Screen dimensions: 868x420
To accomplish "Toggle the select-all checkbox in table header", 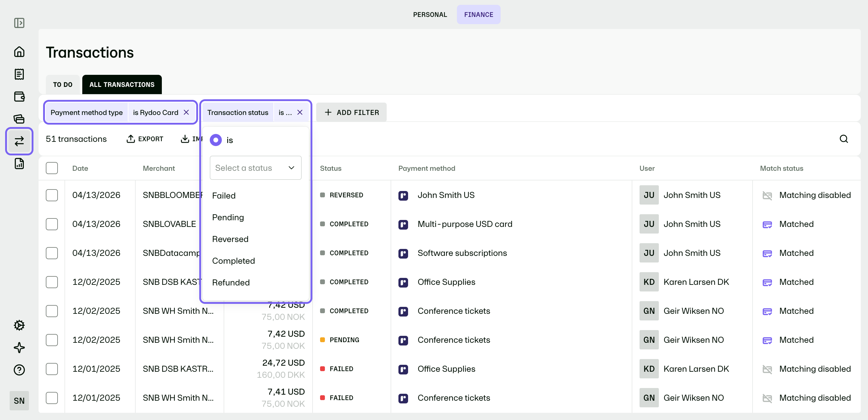I will [52, 168].
